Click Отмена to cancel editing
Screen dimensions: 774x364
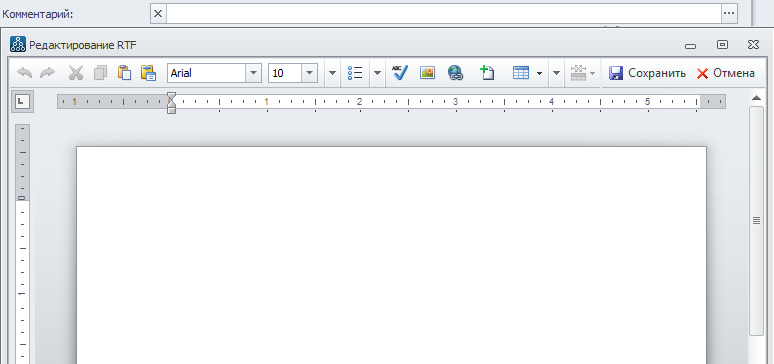tap(726, 73)
